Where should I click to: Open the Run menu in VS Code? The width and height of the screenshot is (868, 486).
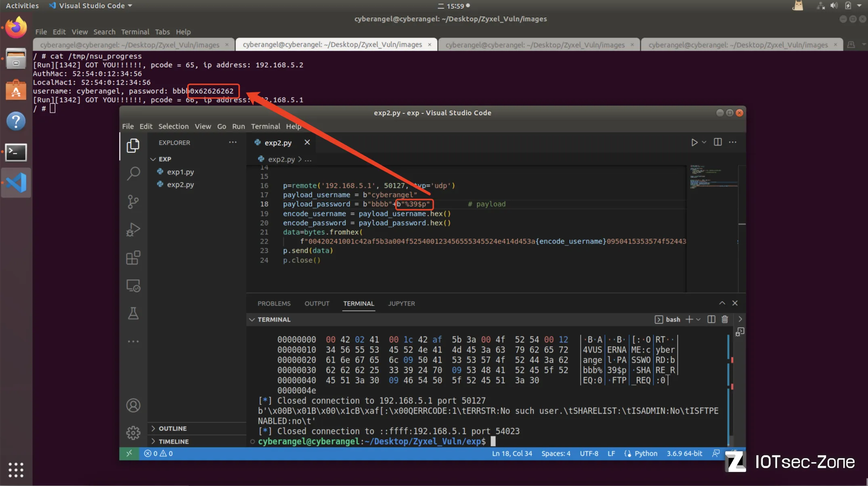point(238,126)
